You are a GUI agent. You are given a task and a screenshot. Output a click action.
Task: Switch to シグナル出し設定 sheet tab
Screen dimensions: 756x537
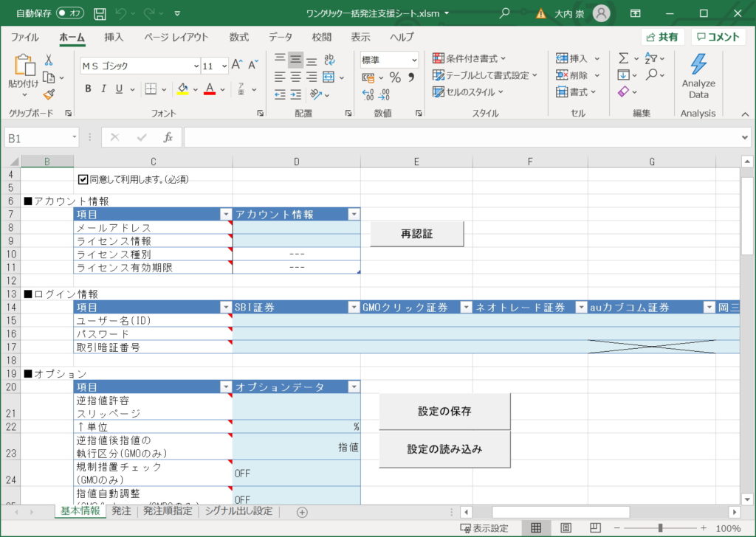238,511
